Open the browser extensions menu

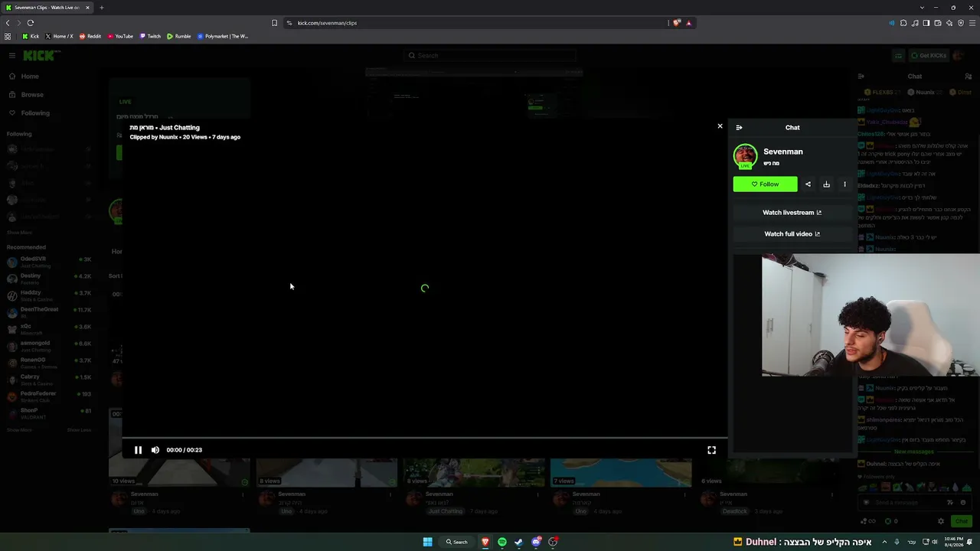point(903,23)
